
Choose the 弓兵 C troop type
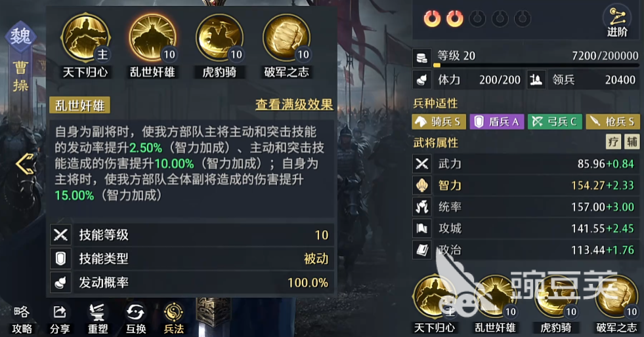[x=555, y=122]
